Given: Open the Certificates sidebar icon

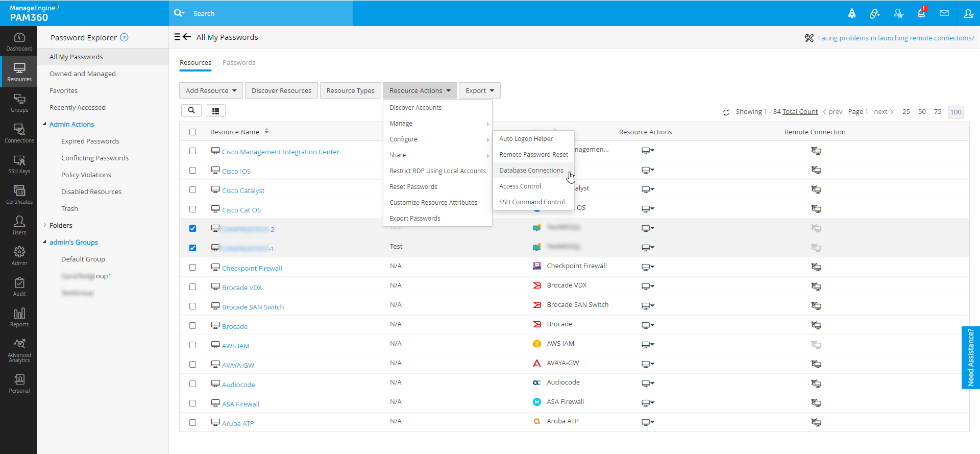Looking at the screenshot, I should 19,195.
